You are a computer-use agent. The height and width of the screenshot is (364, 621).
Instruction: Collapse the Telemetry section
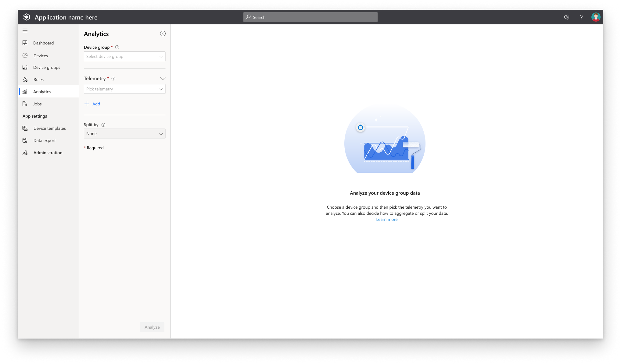point(163,78)
